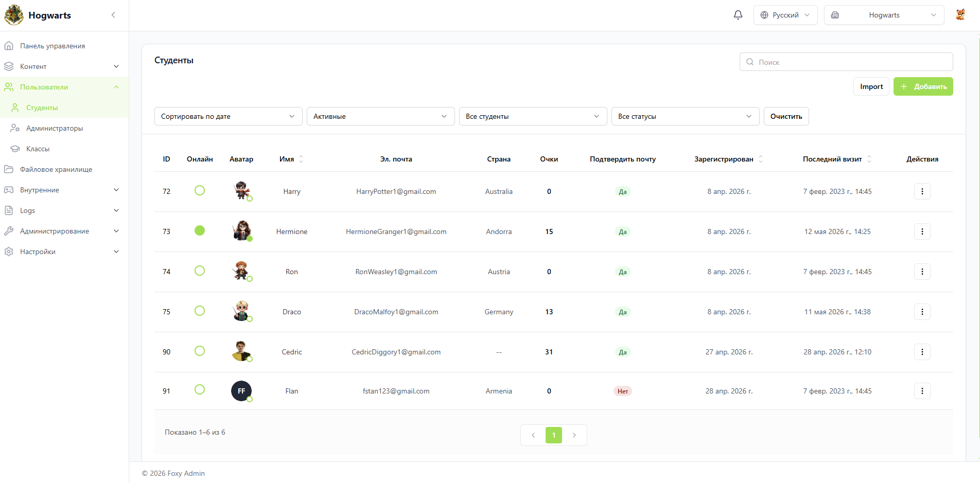Open actions menu for Draco
This screenshot has width=980, height=483.
pos(922,312)
